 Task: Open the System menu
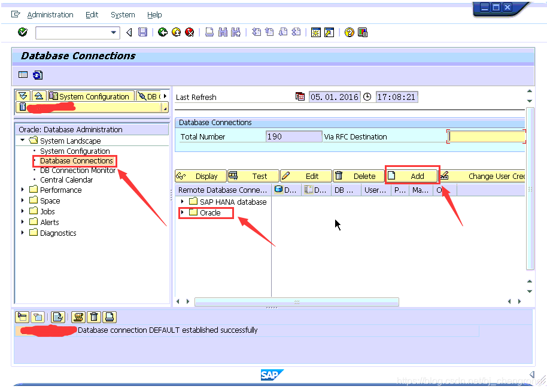[123, 14]
